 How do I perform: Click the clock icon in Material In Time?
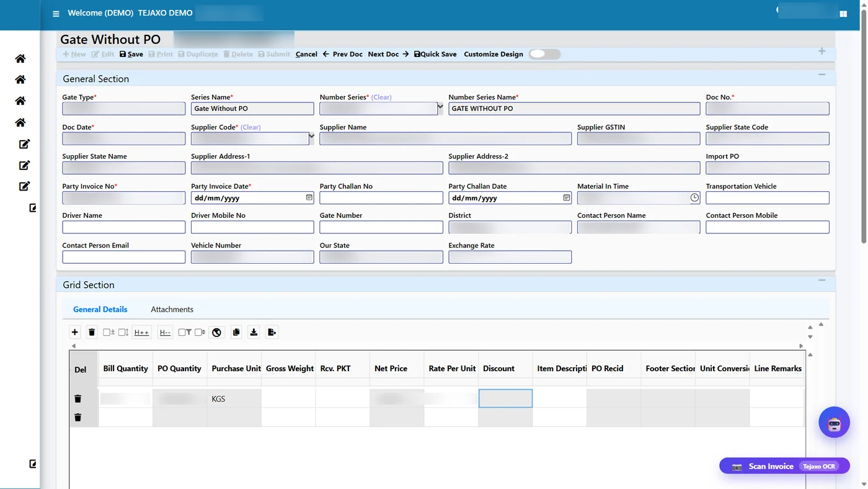(694, 197)
